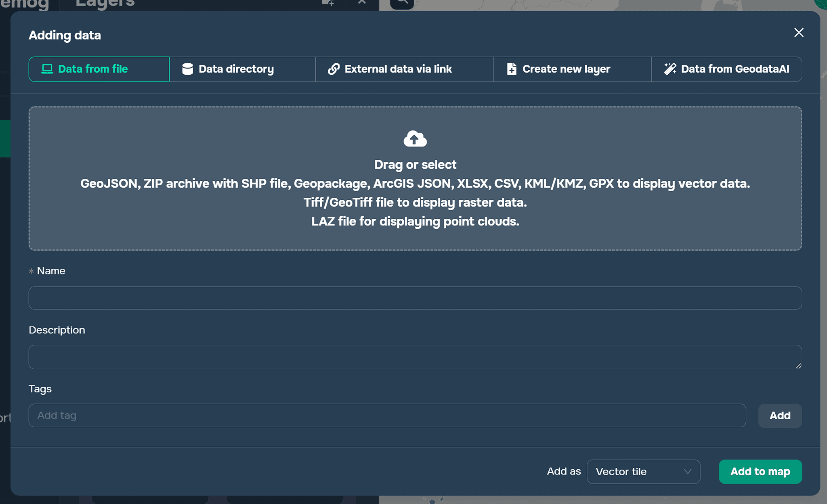Click the magic wand icon for GeodataAI
This screenshot has height=504, width=827.
(x=670, y=69)
